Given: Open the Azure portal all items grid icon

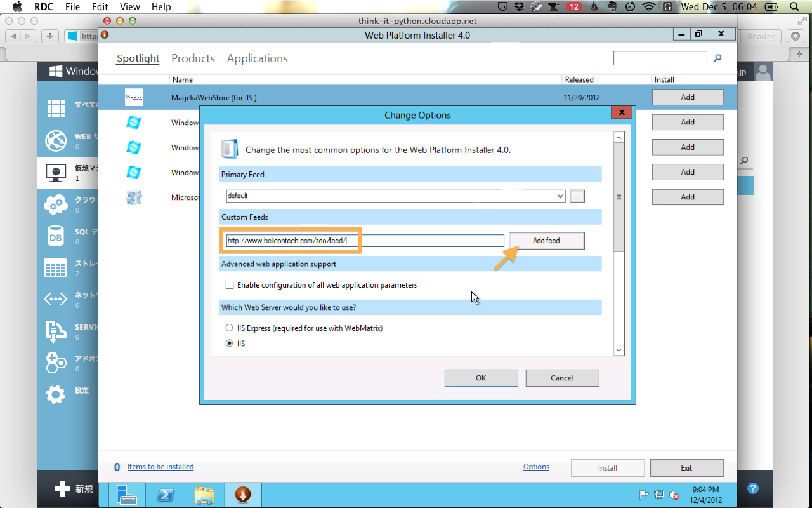Looking at the screenshot, I should tap(56, 109).
